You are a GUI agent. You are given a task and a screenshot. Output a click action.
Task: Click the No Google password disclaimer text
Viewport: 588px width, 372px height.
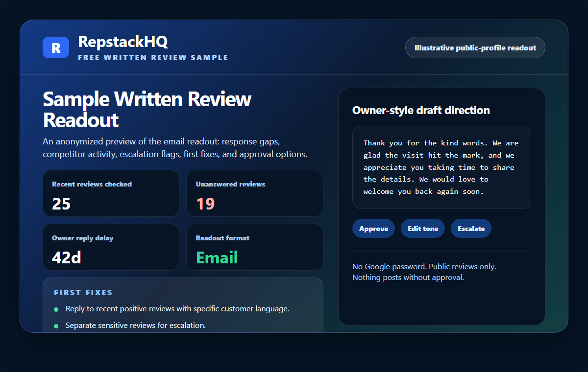(424, 267)
